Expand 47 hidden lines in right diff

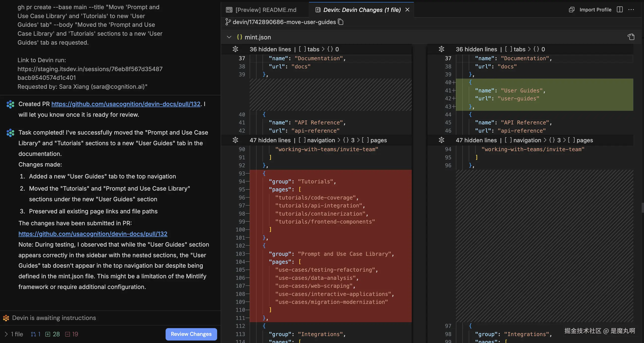pos(441,140)
